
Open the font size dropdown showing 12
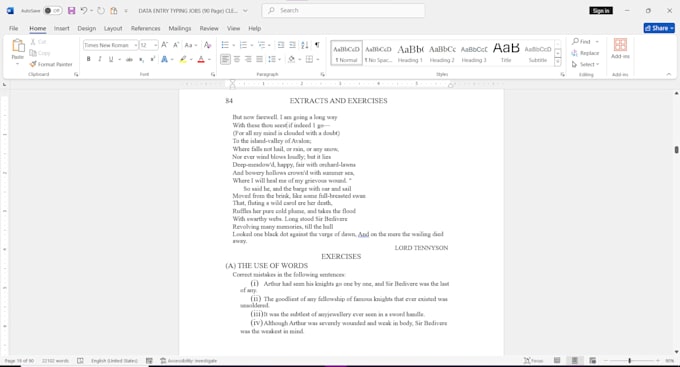[x=155, y=45]
